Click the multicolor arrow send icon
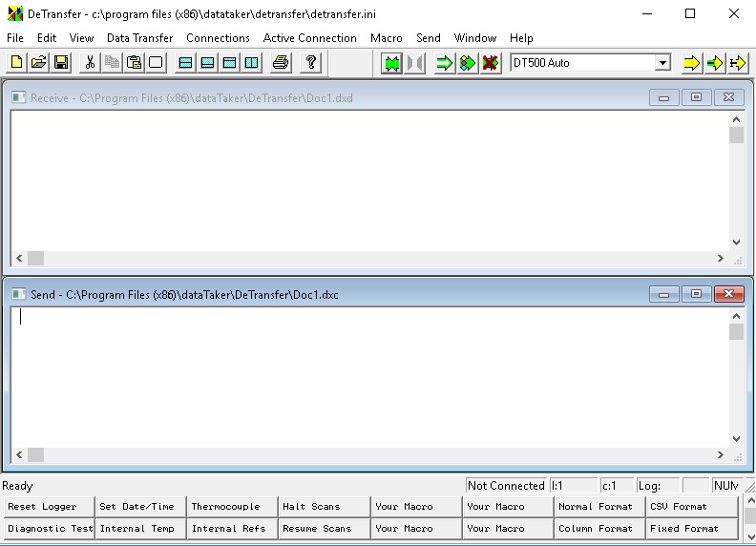This screenshot has width=756, height=546. (x=467, y=63)
